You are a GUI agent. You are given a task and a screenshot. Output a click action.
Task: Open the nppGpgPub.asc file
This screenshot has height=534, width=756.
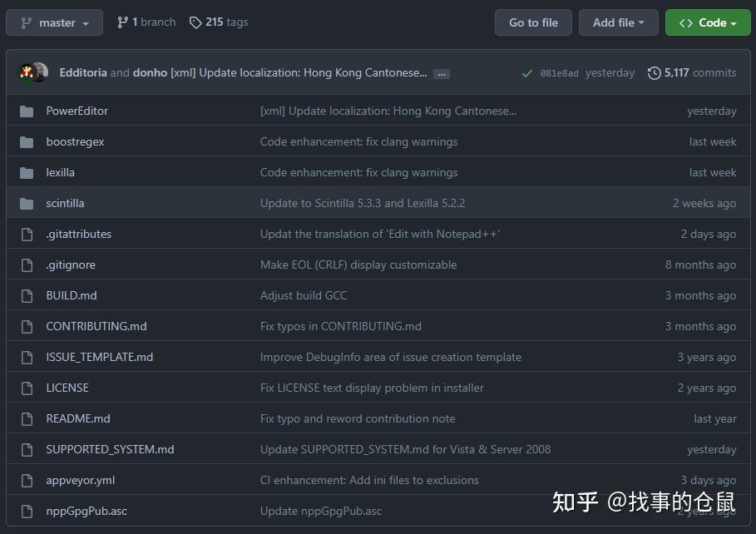[86, 512]
